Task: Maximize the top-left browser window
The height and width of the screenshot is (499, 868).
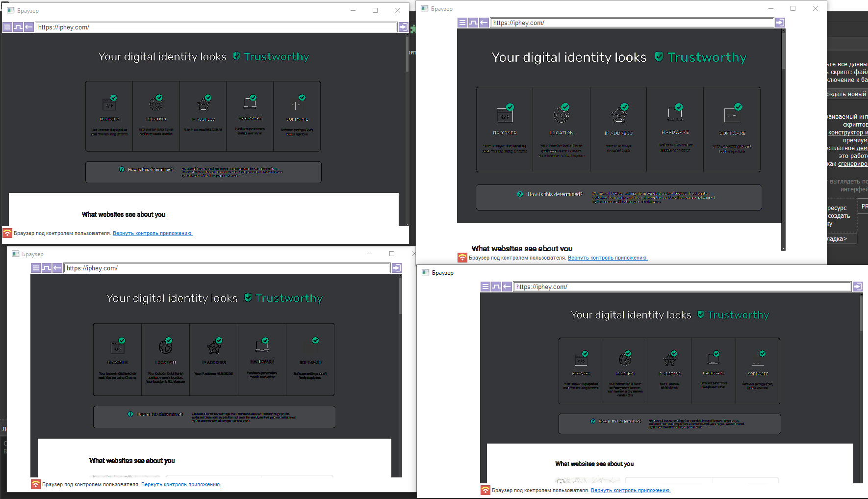Action: point(375,10)
